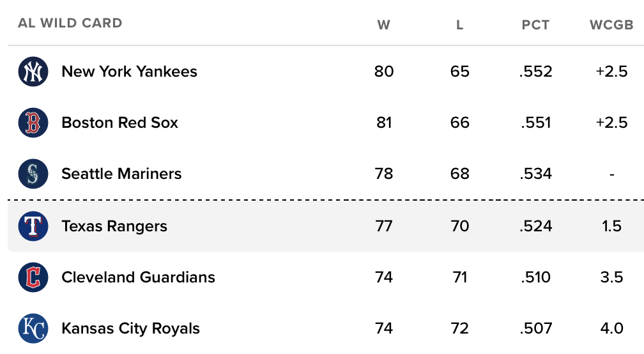This screenshot has width=644, height=354.
Task: Click the L column header
Action: click(459, 25)
